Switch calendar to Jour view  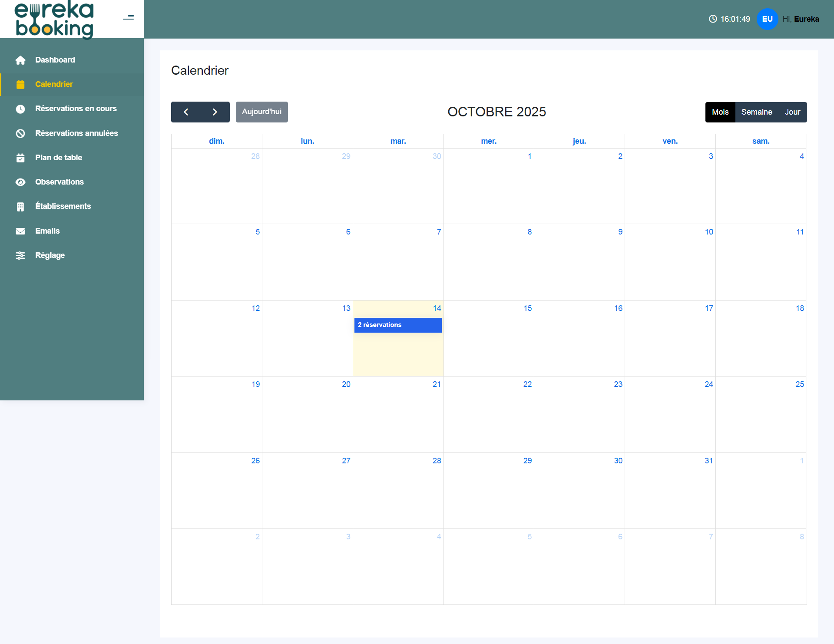[792, 112]
